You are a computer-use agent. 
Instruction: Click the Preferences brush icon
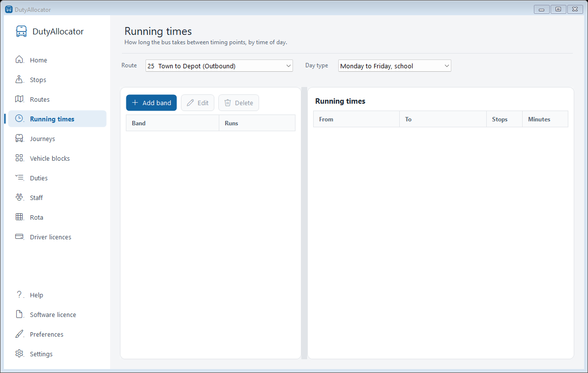[20, 334]
